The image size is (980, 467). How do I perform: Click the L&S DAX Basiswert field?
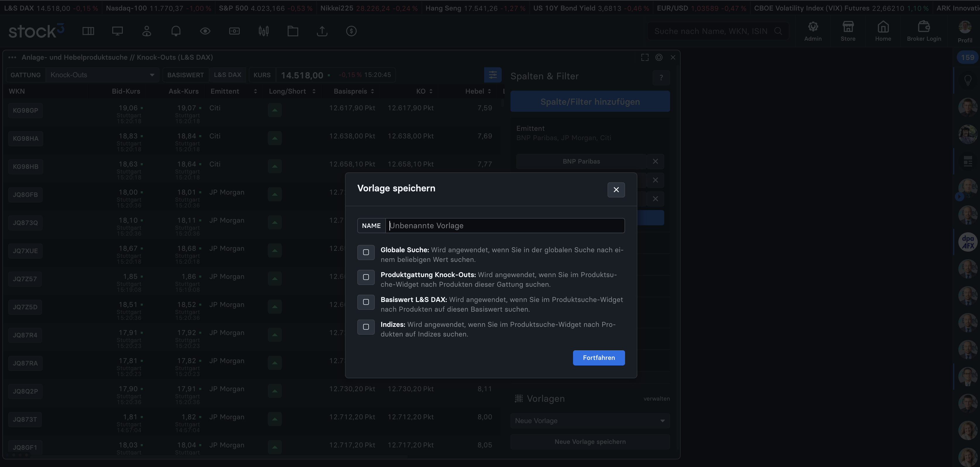click(227, 75)
